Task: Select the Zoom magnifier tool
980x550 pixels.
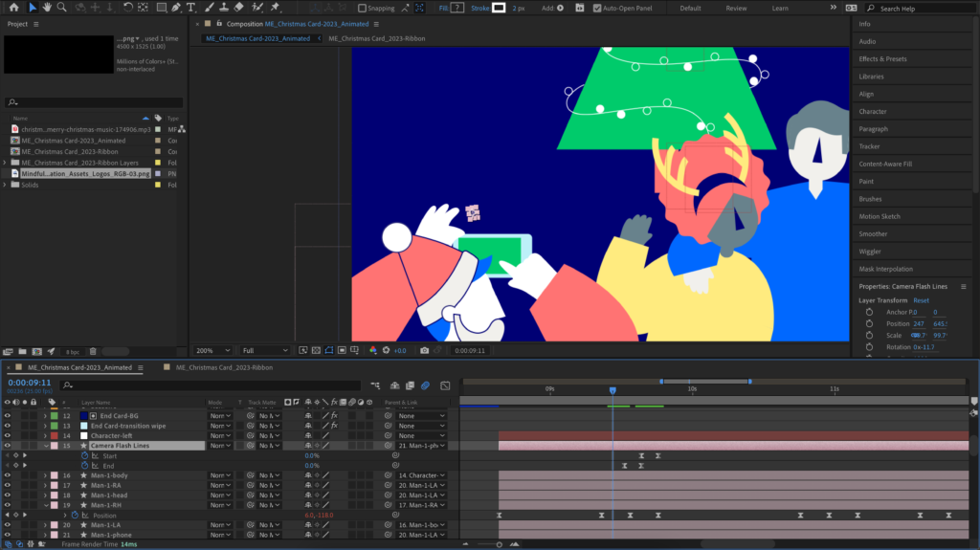Action: (62, 8)
